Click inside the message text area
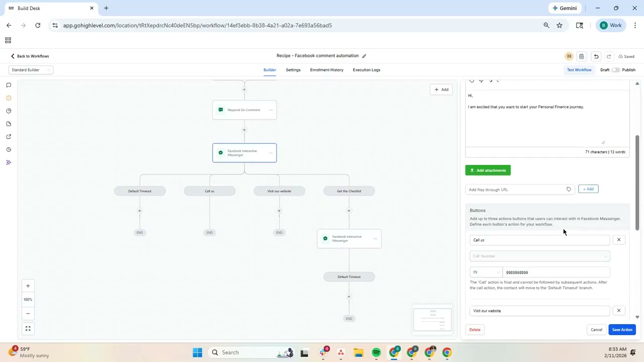 (547, 118)
